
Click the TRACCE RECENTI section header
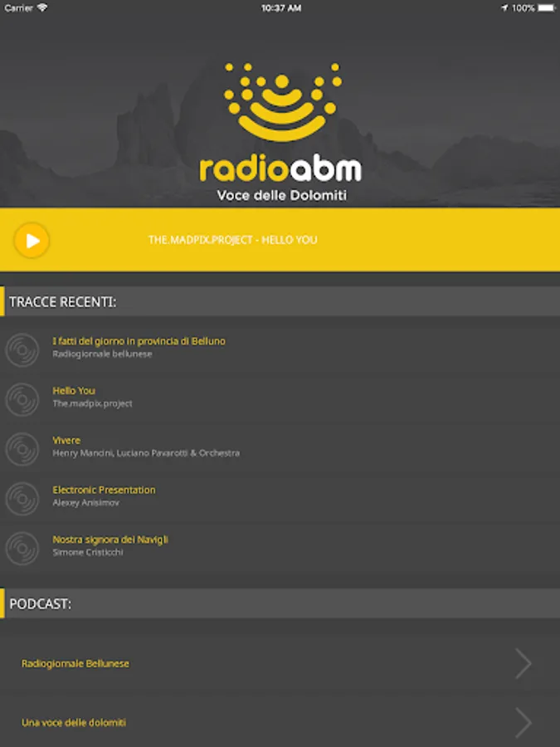[x=280, y=301]
